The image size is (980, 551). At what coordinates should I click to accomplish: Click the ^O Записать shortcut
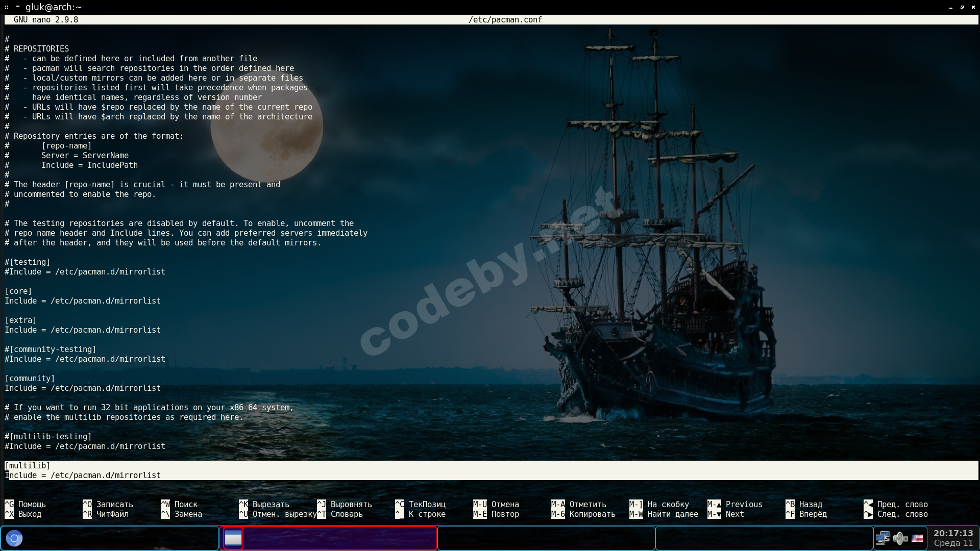[108, 504]
